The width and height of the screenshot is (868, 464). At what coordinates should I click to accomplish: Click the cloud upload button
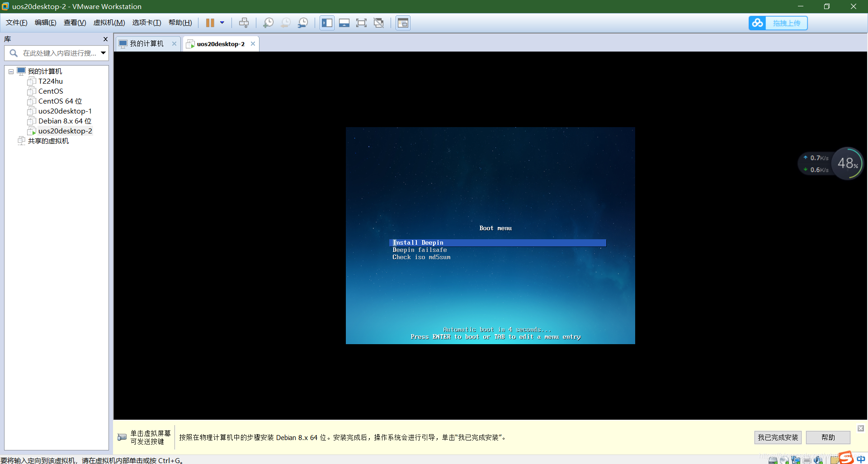[778, 23]
